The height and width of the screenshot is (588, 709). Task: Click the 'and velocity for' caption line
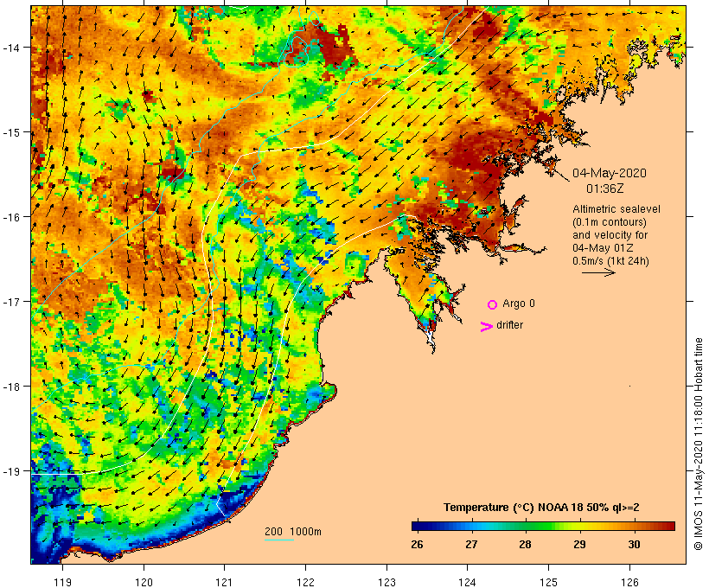610,234
